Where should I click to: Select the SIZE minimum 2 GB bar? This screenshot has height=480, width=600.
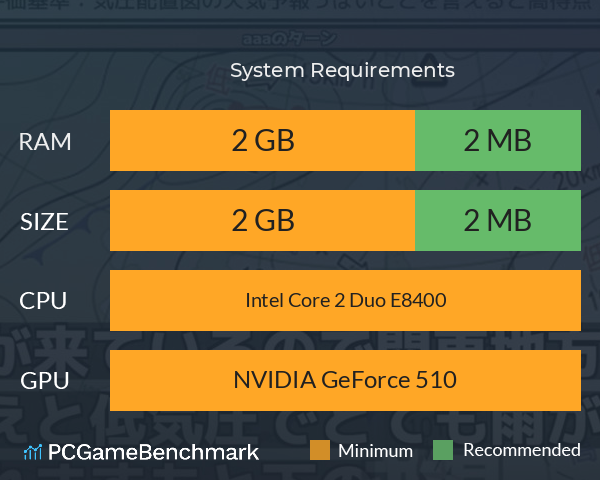click(x=262, y=220)
